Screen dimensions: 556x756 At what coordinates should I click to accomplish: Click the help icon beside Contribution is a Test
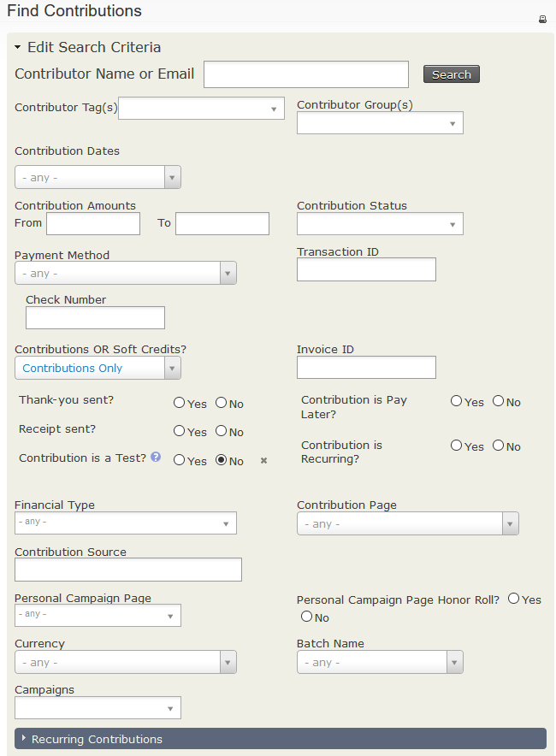[x=156, y=458]
